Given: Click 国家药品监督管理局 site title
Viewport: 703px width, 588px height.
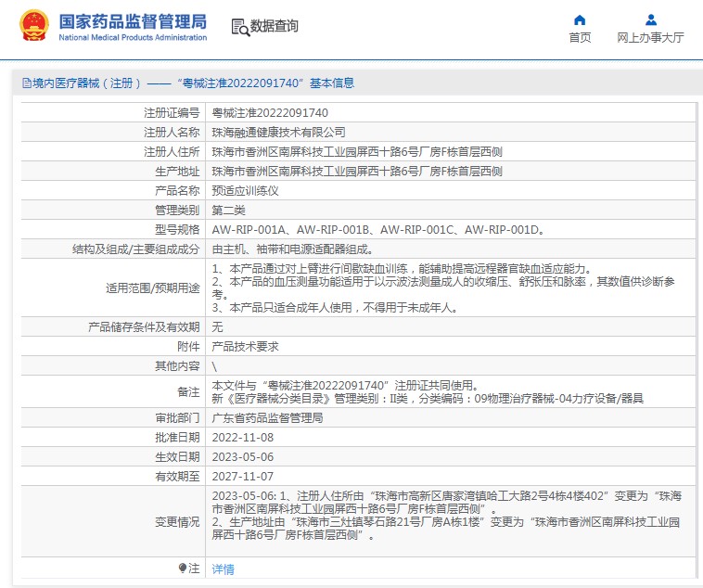Looking at the screenshot, I should click(133, 21).
